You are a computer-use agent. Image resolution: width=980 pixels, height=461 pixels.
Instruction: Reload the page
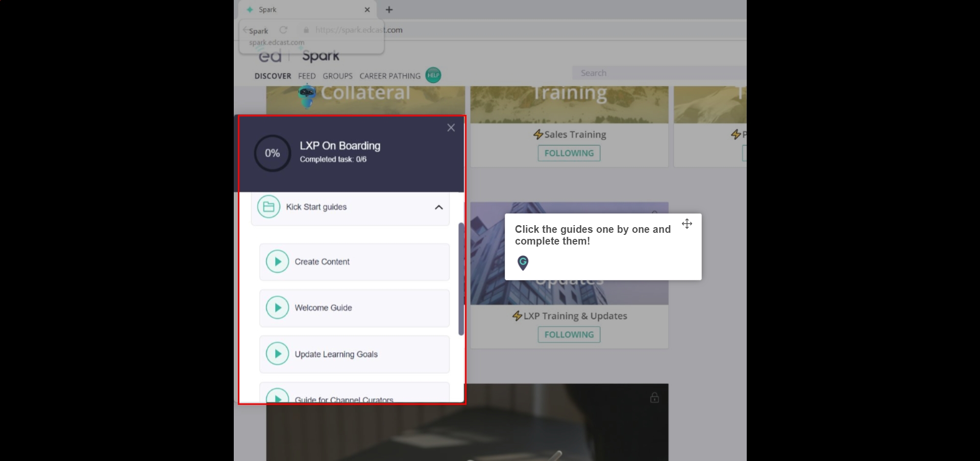point(283,30)
